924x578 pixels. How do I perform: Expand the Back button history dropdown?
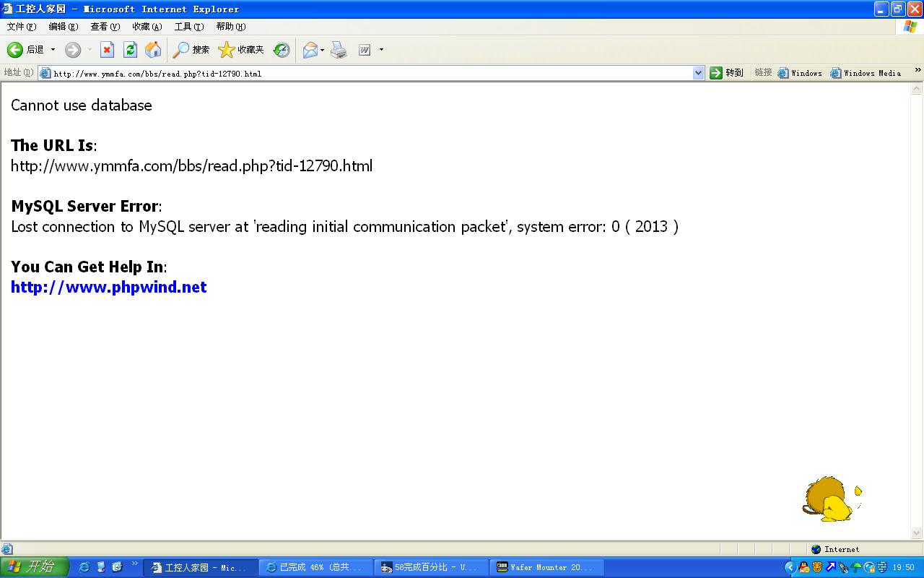[53, 50]
